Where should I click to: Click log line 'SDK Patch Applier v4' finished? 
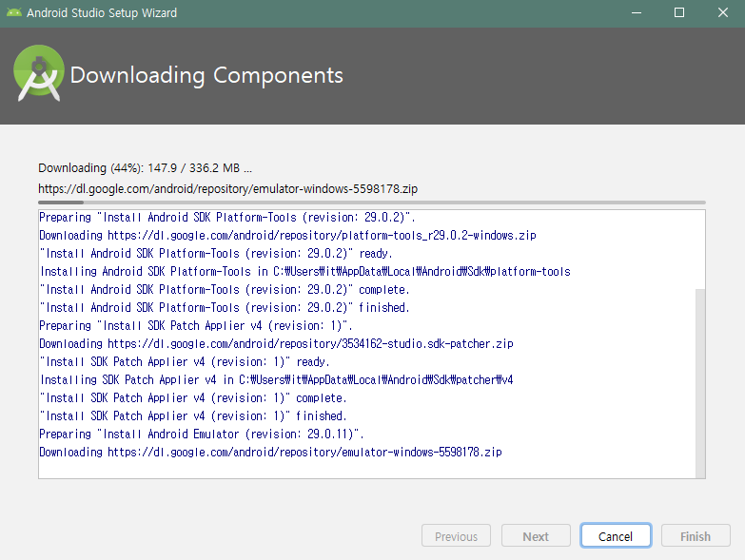[x=193, y=415]
